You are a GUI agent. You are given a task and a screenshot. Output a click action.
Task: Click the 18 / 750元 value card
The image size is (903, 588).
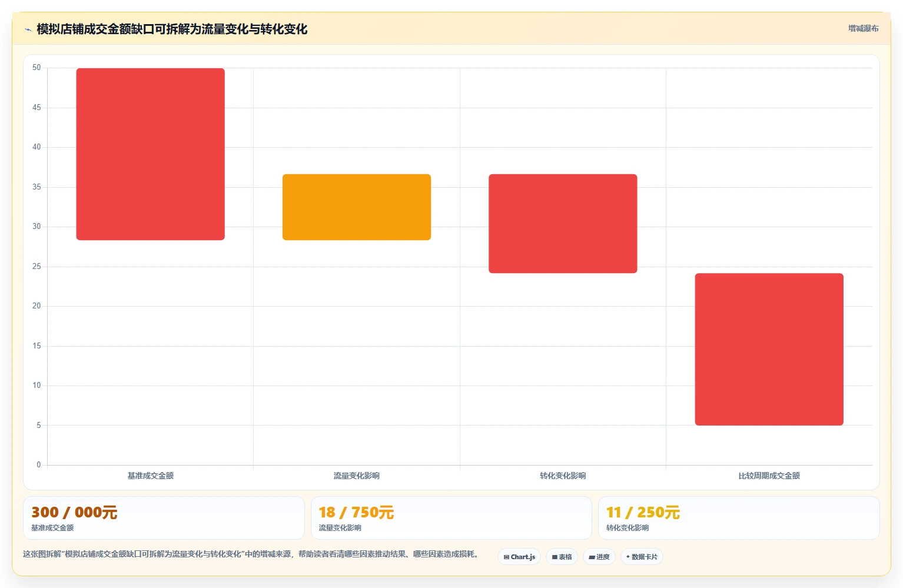pyautogui.click(x=451, y=518)
